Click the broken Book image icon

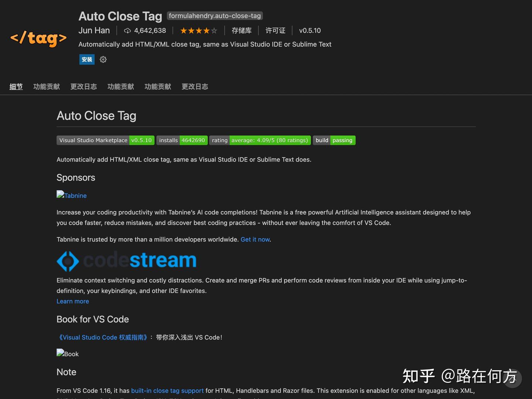60,353
